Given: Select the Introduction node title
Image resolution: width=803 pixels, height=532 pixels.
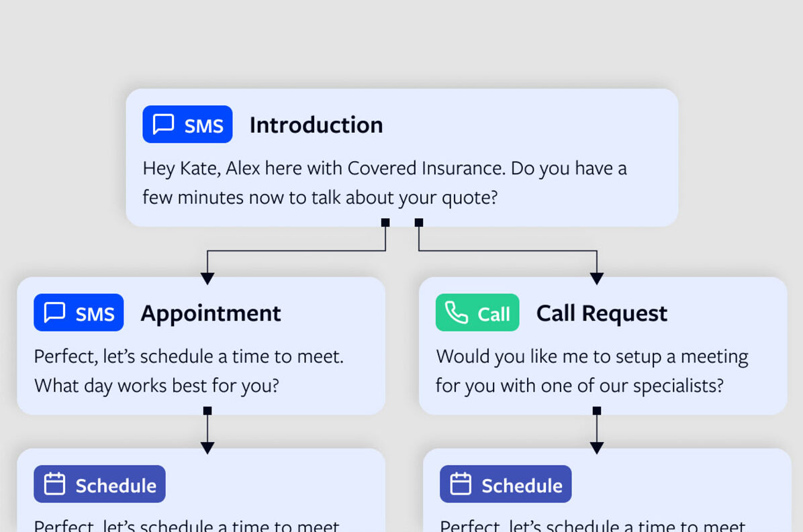Looking at the screenshot, I should tap(316, 125).
